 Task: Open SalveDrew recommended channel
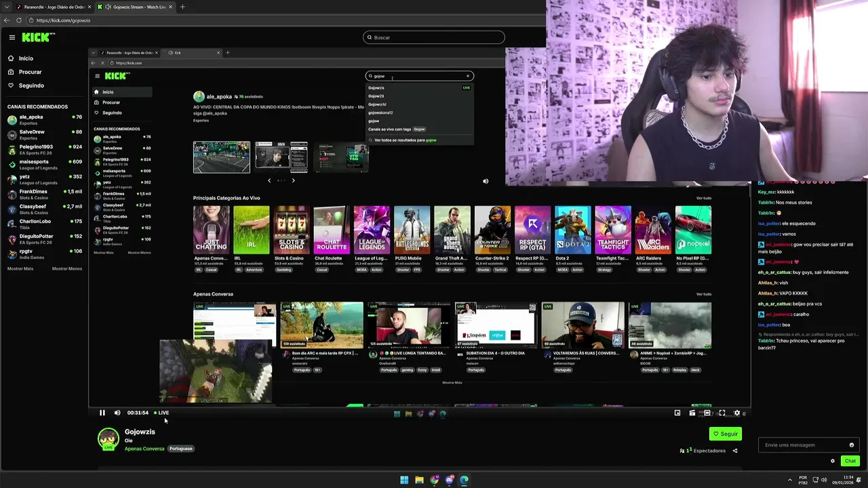point(45,134)
